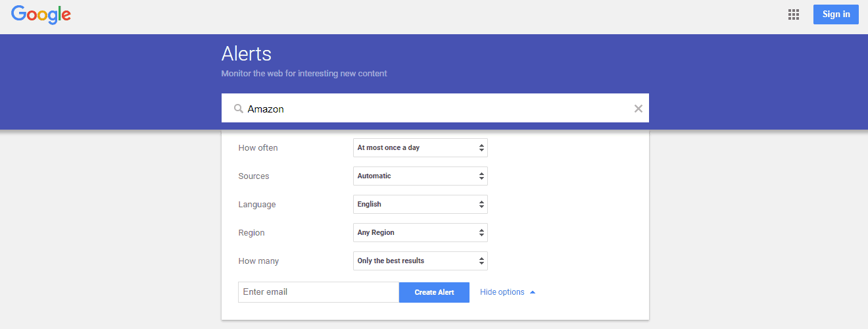Click the 'How often' label
868x329 pixels.
coord(258,148)
